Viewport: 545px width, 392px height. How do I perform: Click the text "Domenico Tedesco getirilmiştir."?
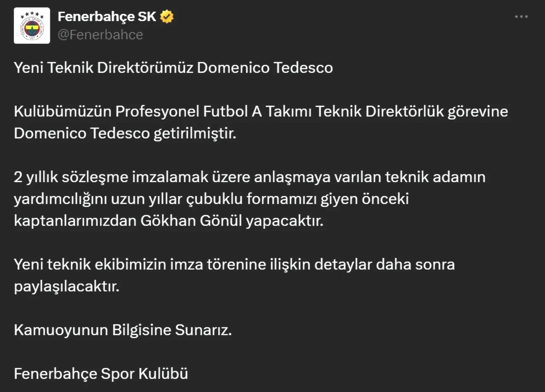[125, 134]
